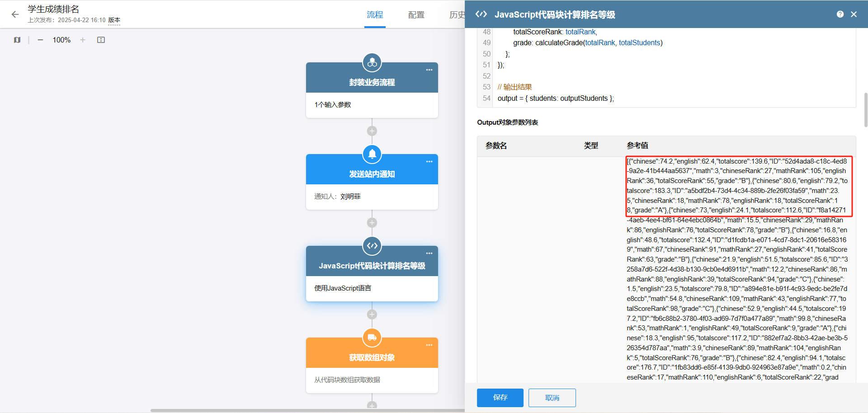Click the 保存 button
Screen dimensions: 868x413
click(x=500, y=398)
